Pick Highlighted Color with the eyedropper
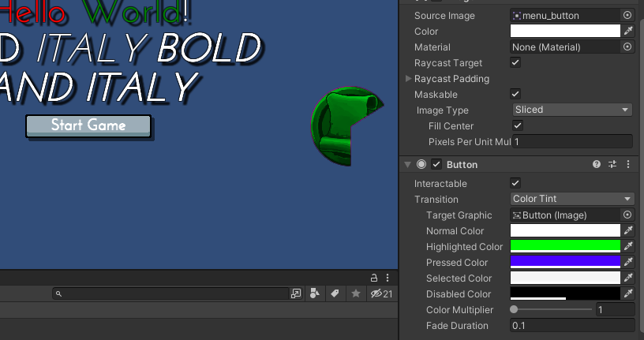Image resolution: width=644 pixels, height=340 pixels. tap(628, 247)
